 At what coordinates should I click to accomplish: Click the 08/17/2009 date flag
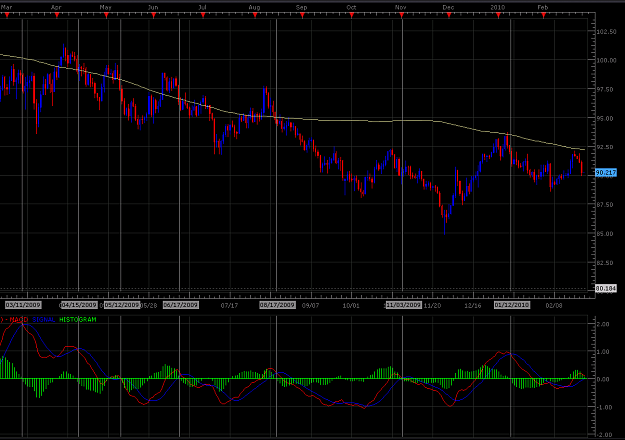pos(277,305)
